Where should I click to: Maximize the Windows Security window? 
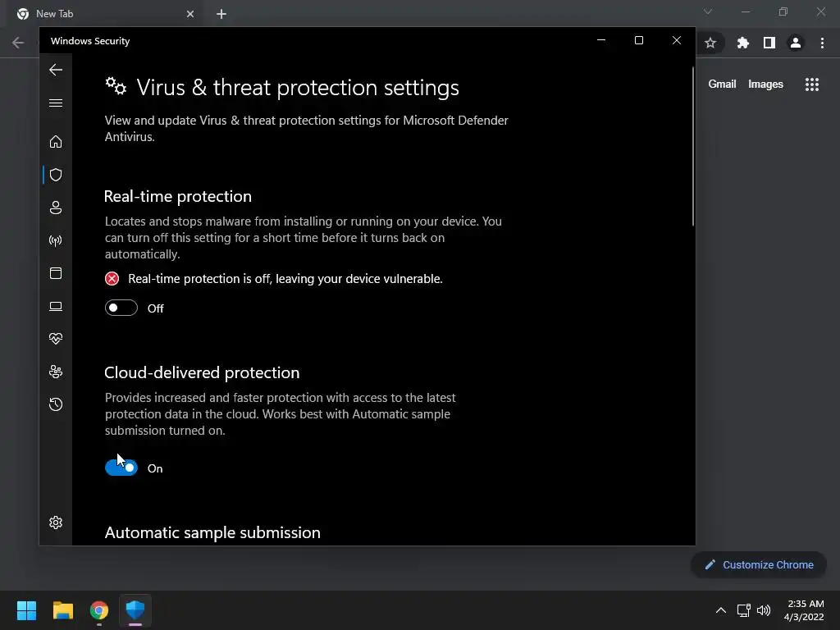tap(638, 41)
